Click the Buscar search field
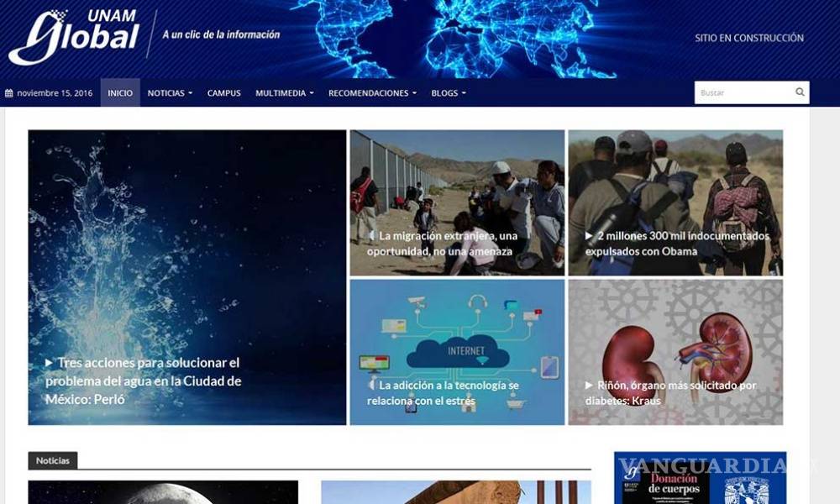The width and height of the screenshot is (840, 504). [x=752, y=92]
